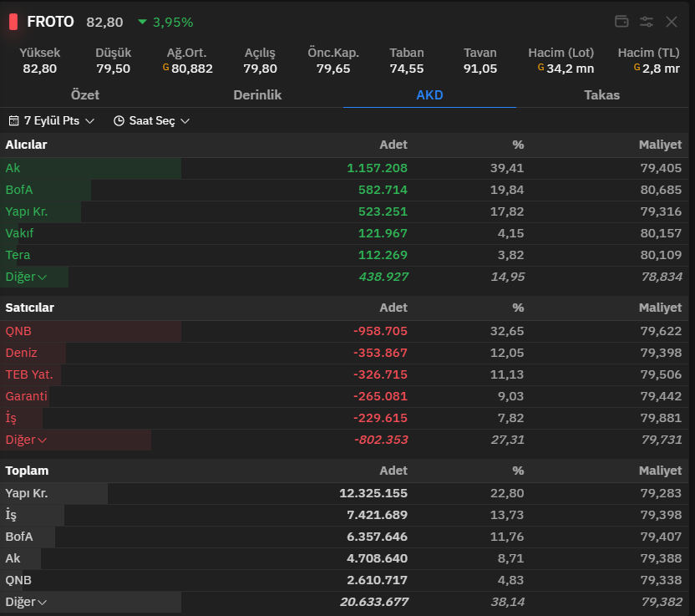
Task: Expand Diğer under Toplam
Action: click(x=26, y=603)
